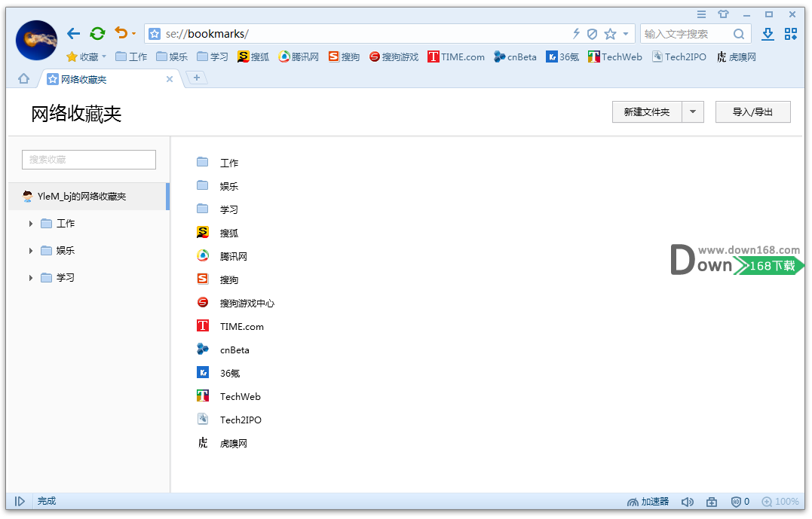Select 学习 folder in sidebar tree
This screenshot has width=812, height=519.
58,278
